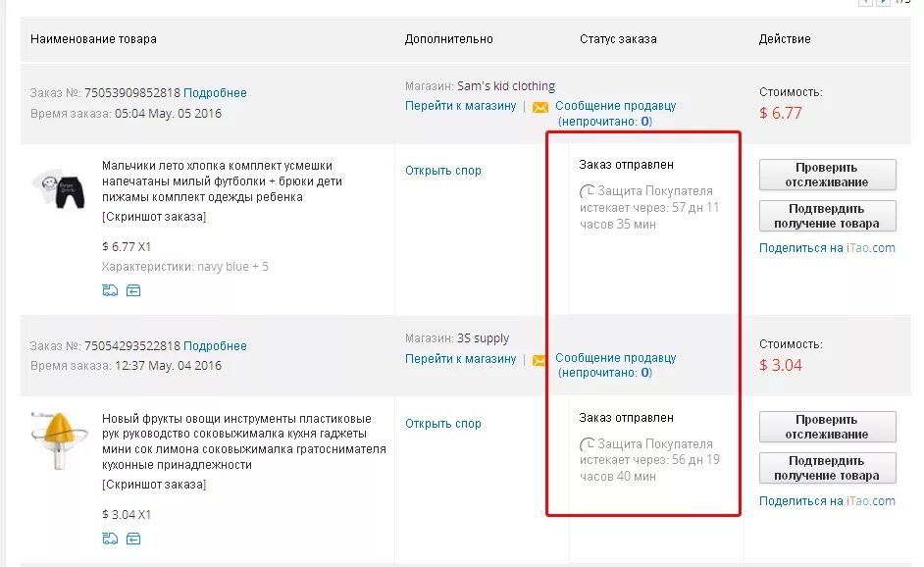
Task: Click clock icon in first order's buyer protection
Action: 587,191
